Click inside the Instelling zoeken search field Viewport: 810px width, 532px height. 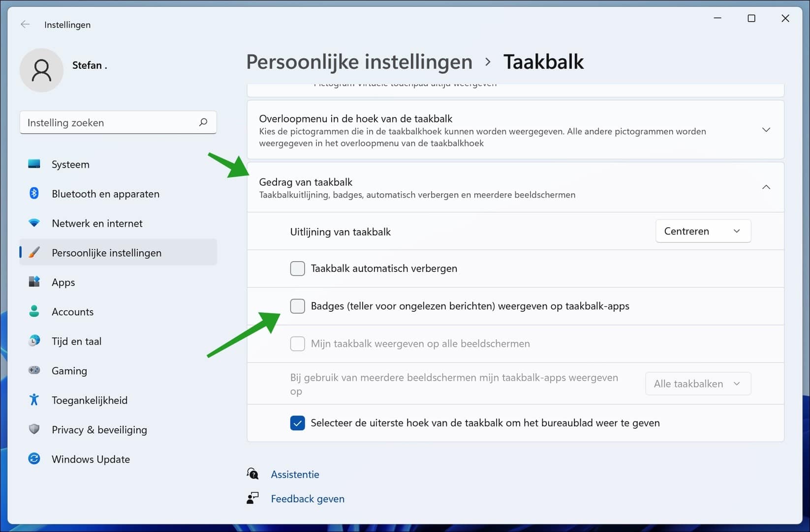pyautogui.click(x=98, y=122)
